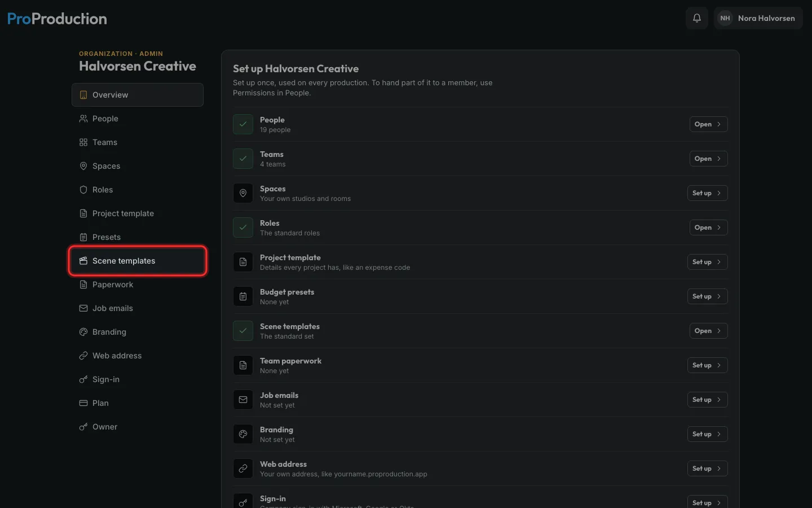Viewport: 812px width, 508px height.
Task: Click the green checkmark beside Teams row
Action: tap(243, 159)
